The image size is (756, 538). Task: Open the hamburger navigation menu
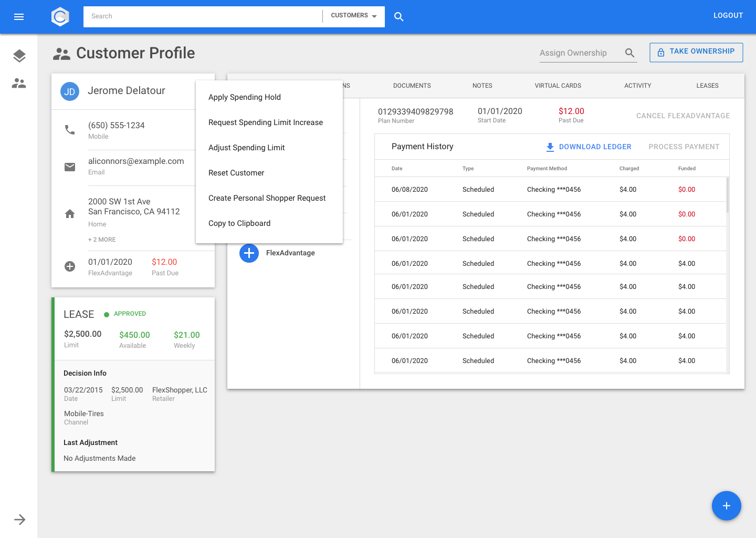[19, 17]
